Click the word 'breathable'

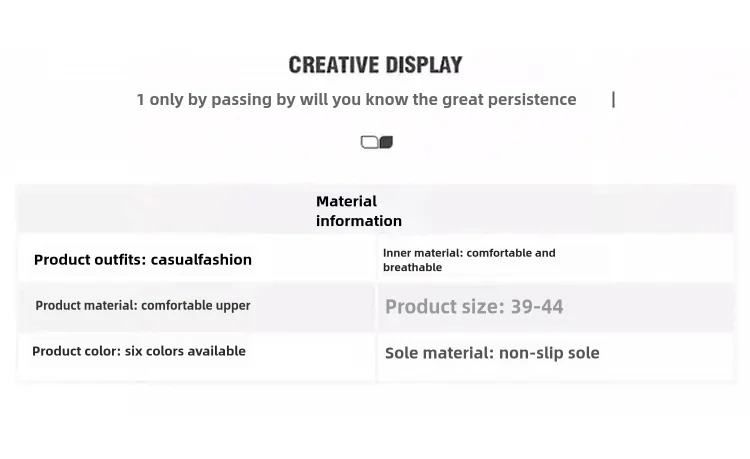pos(412,267)
